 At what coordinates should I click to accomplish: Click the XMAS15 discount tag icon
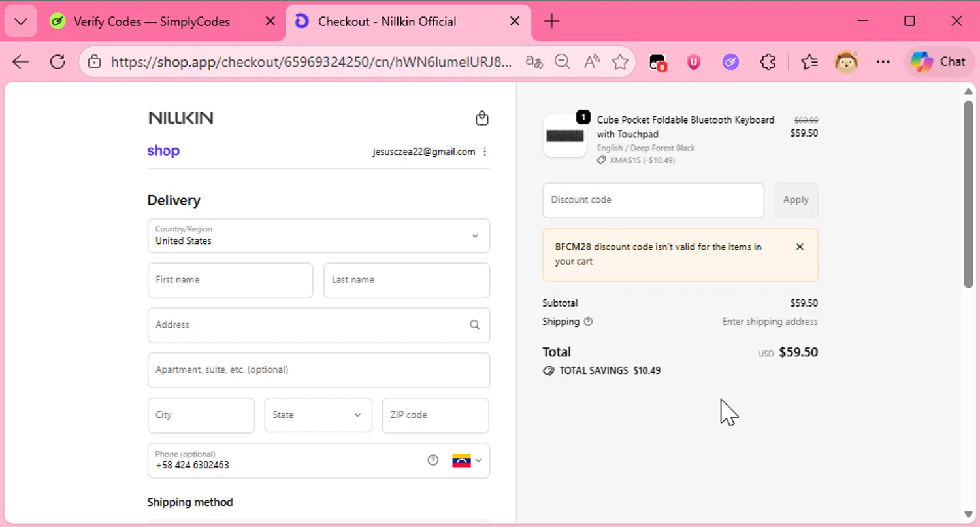click(x=602, y=160)
